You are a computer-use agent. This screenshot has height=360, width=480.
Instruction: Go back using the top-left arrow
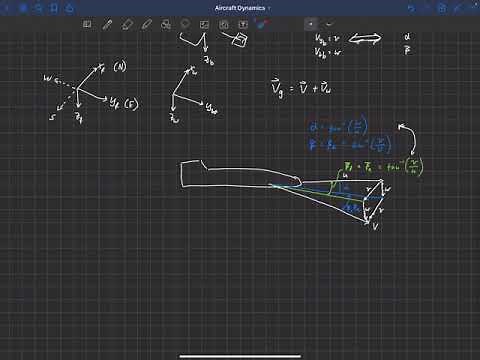click(6, 8)
